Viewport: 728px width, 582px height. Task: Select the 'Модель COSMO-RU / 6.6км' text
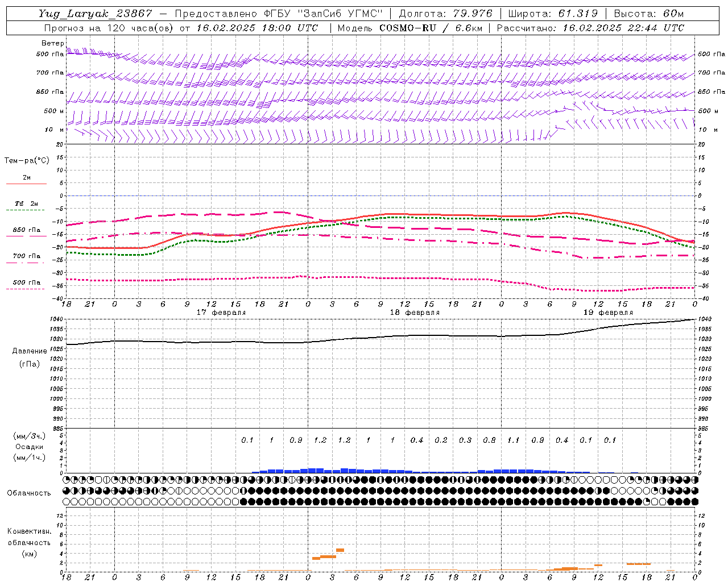(409, 28)
